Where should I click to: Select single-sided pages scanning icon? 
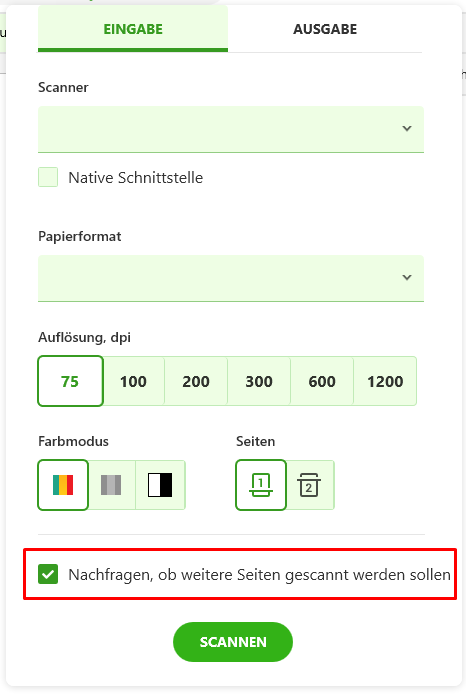click(261, 485)
